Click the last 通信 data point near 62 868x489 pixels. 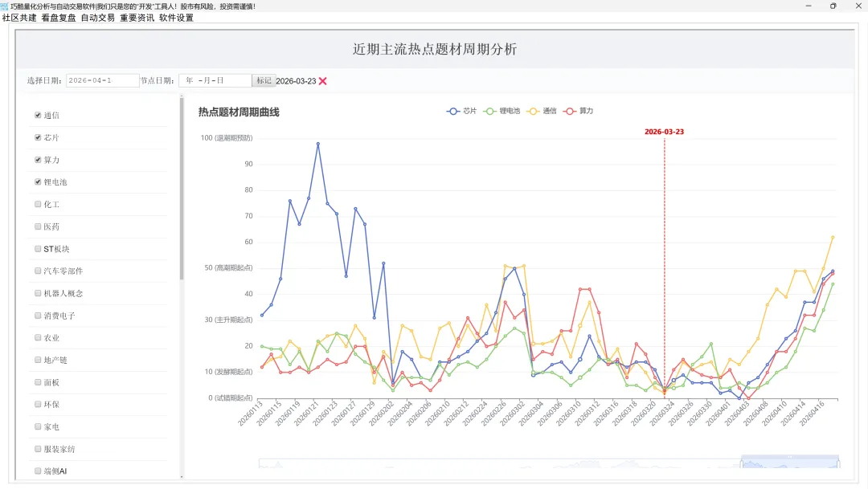click(x=833, y=238)
